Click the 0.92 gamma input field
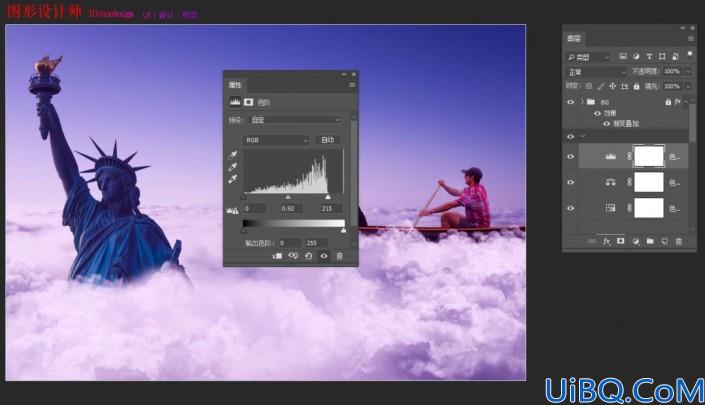Screen dimensions: 705x405 tap(290, 209)
